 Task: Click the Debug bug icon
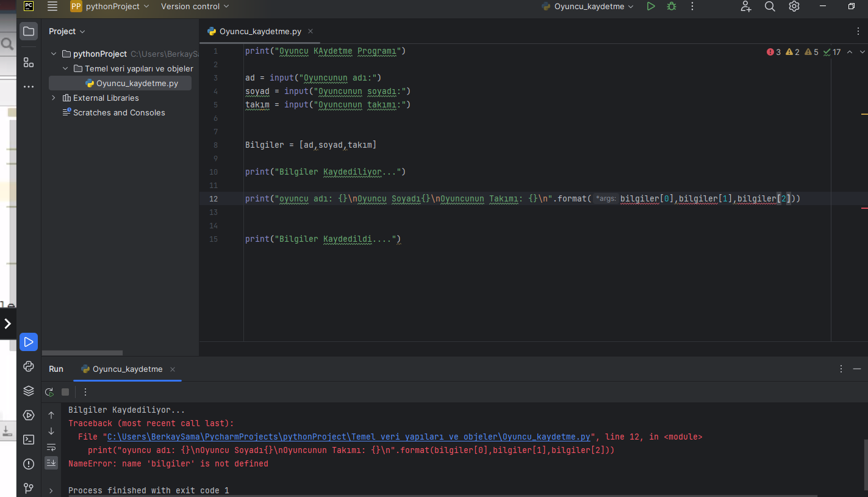pos(672,6)
